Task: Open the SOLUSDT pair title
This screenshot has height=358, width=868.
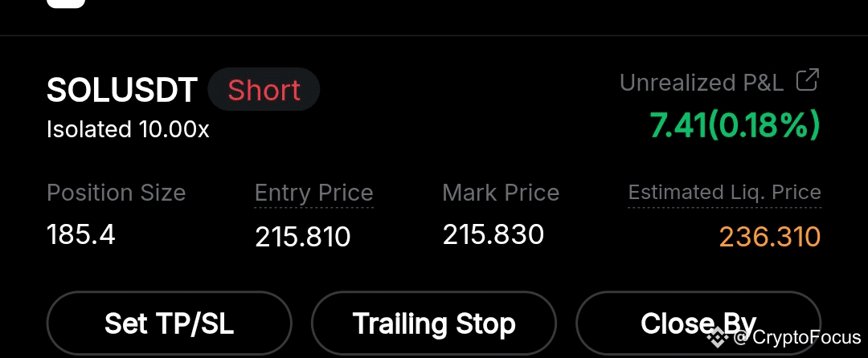Action: pyautogui.click(x=122, y=90)
